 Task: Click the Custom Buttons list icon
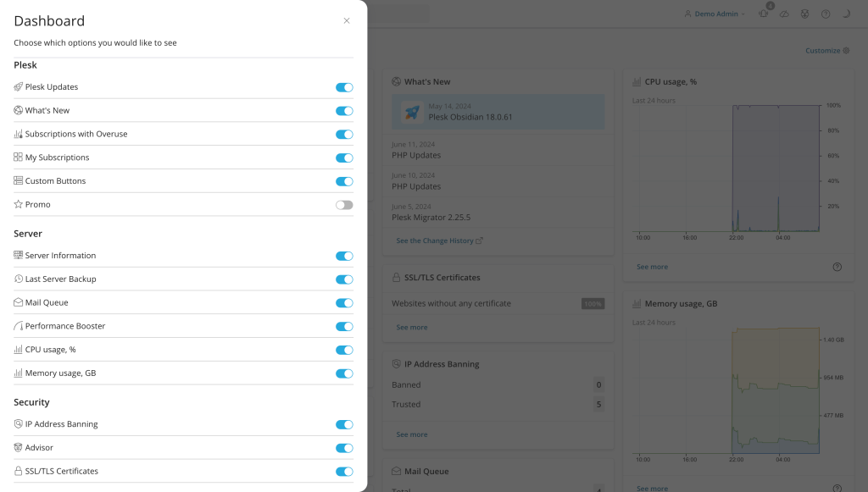click(x=19, y=180)
